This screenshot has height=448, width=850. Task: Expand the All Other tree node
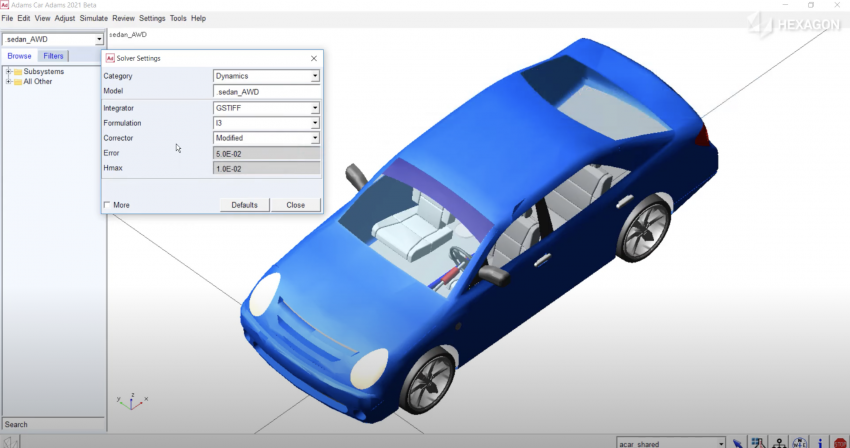coord(8,81)
